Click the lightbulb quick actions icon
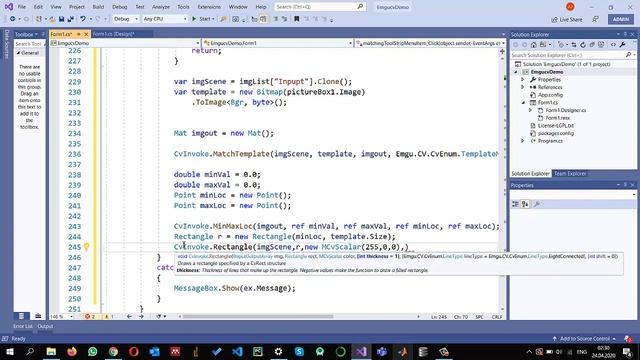 87,247
